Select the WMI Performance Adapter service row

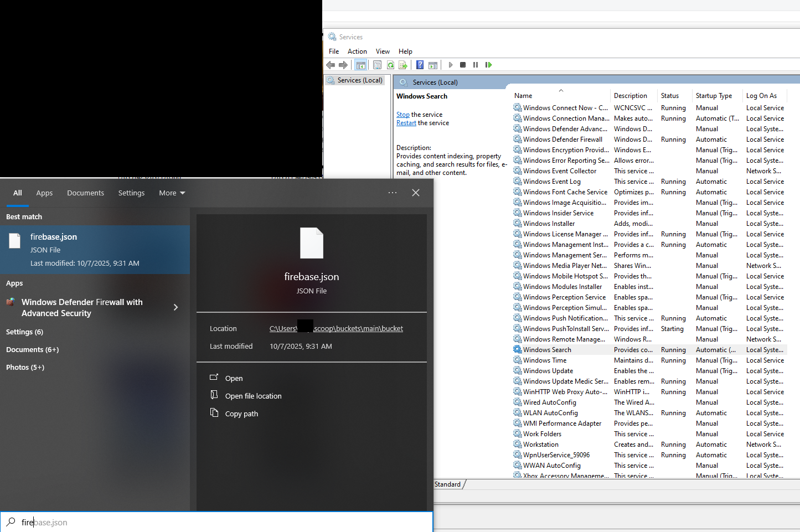click(650, 423)
